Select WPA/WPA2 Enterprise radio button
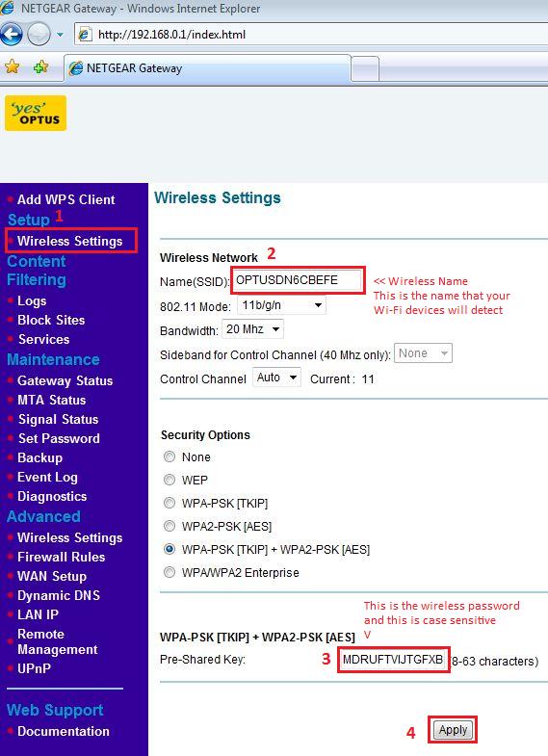The image size is (548, 756). pyautogui.click(x=170, y=572)
